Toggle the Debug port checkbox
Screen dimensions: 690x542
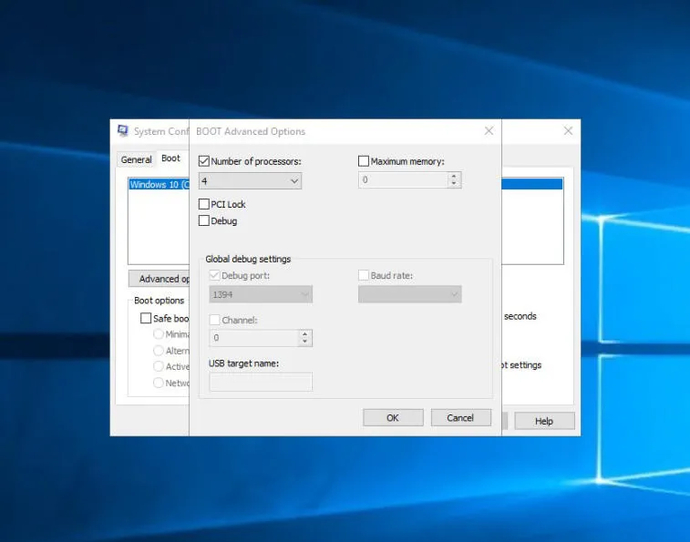tap(214, 275)
